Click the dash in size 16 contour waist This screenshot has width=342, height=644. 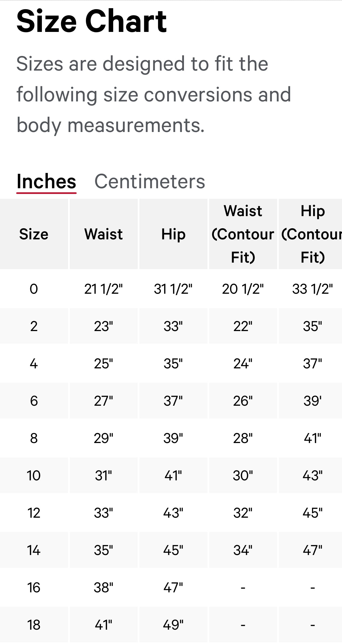point(243,587)
